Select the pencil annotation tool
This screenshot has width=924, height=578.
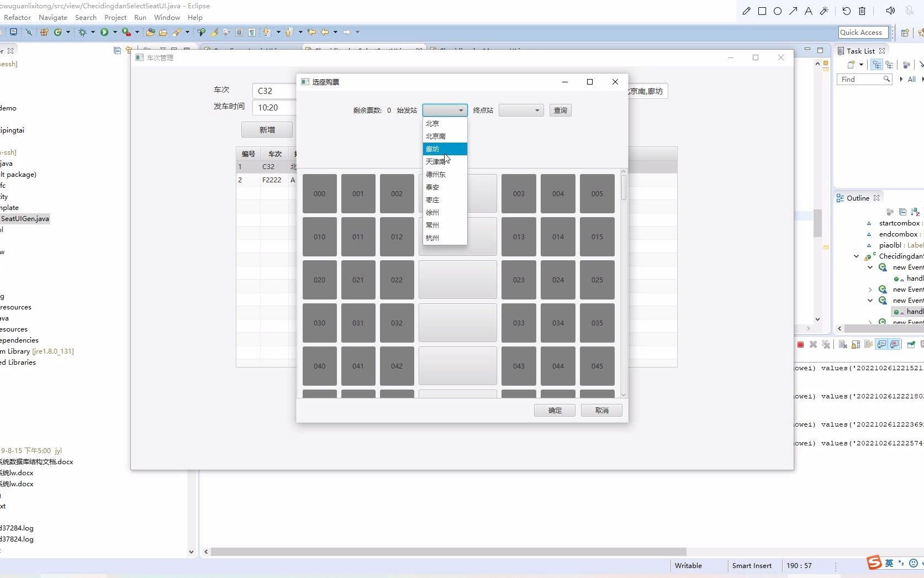[x=747, y=11]
